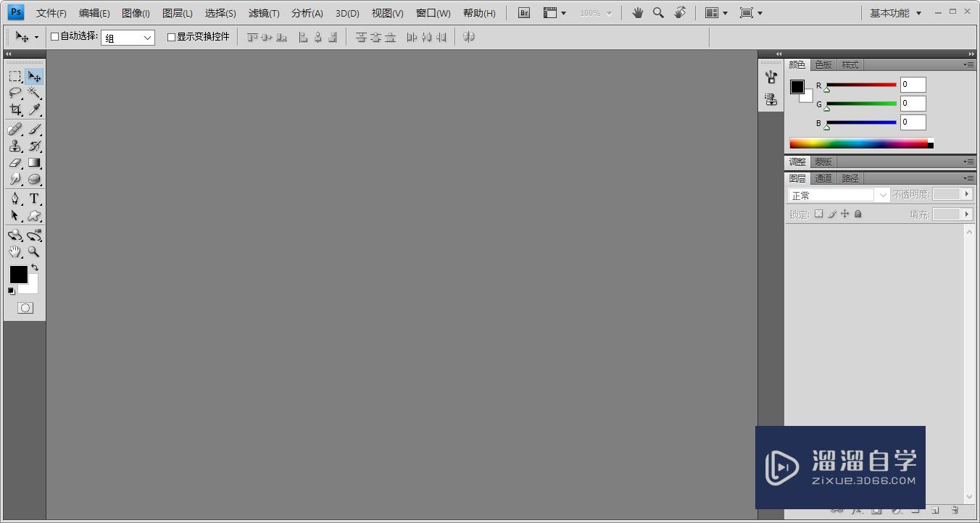Toggle lock image pixels brush icon

[x=832, y=214]
